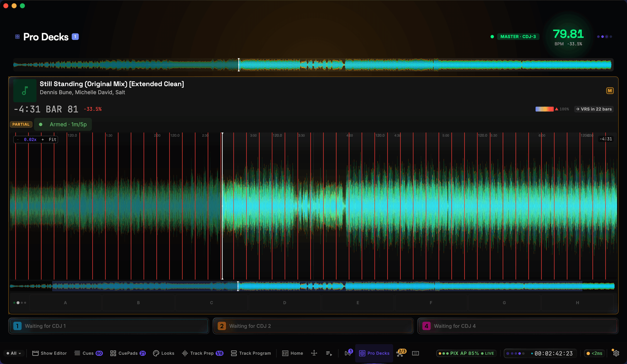Open Track Prep waveform item
This screenshot has height=364, width=627.
coord(202,353)
